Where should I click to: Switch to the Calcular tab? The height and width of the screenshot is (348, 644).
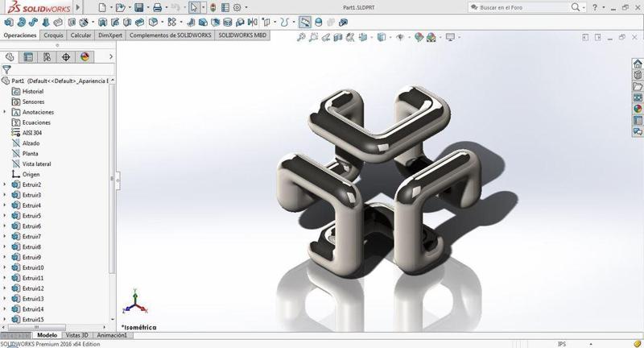point(81,35)
